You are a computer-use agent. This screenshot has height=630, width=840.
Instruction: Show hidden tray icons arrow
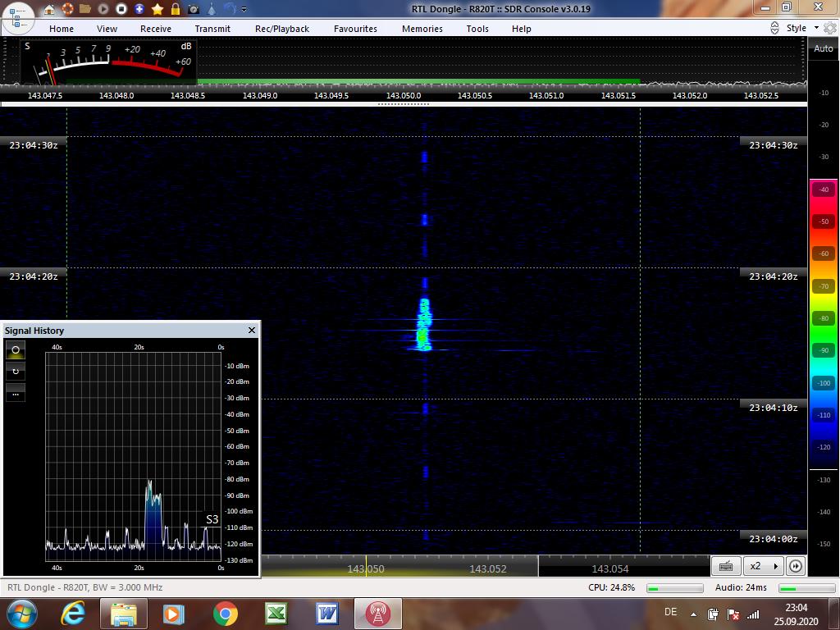[693, 614]
